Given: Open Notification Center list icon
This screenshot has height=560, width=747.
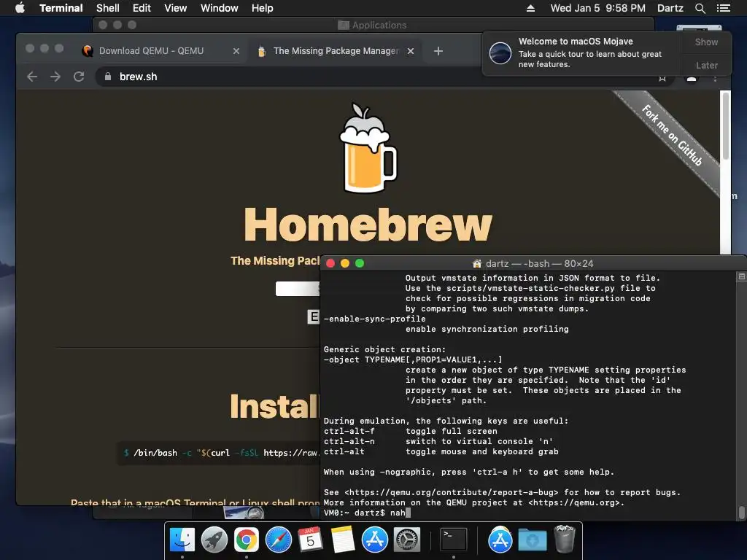Looking at the screenshot, I should (x=724, y=8).
